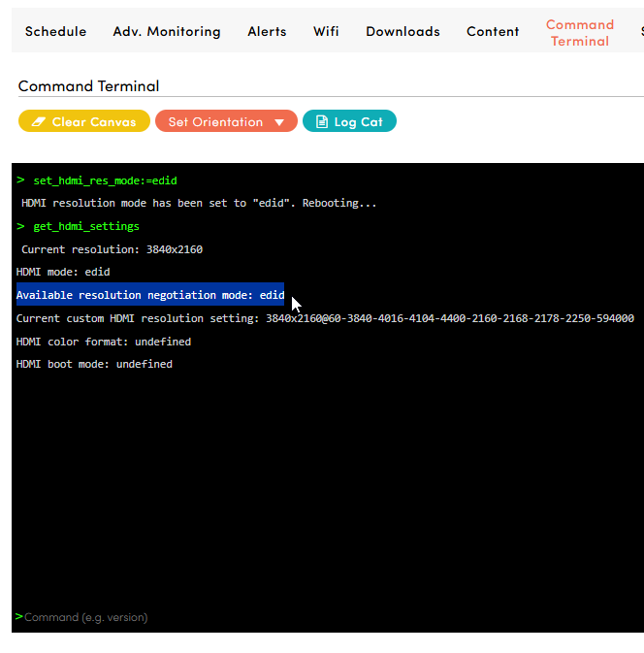The width and height of the screenshot is (644, 653).
Task: Click the HDMI mode: edid output line
Action: (63, 273)
